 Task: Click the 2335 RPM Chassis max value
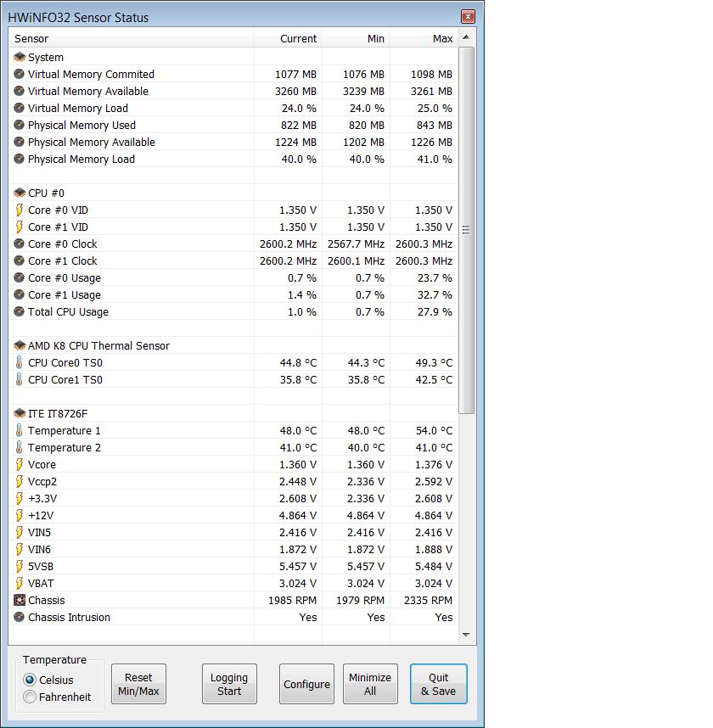(428, 601)
